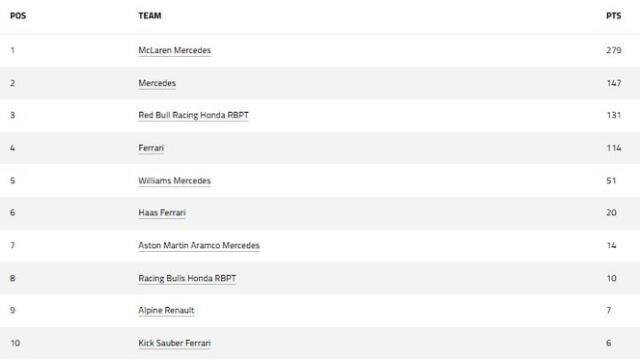Open the Haas Ferrari team link
Viewport: 640px width, 361px height.
pyautogui.click(x=162, y=212)
